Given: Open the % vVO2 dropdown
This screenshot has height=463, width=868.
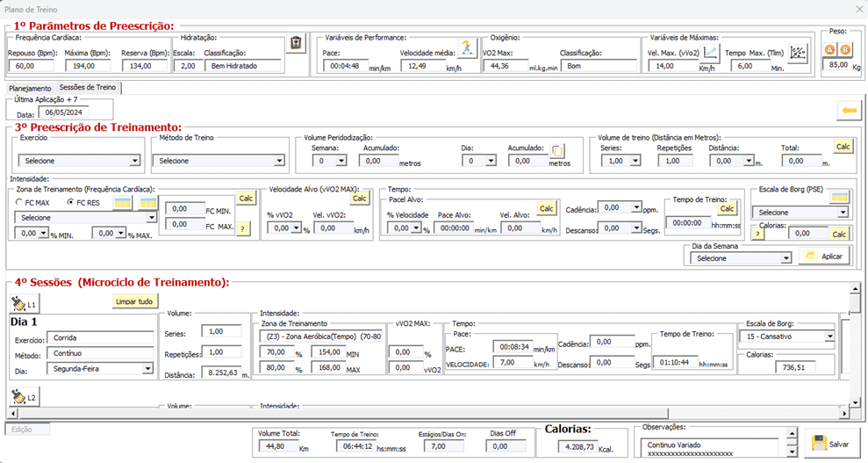Looking at the screenshot, I should point(297,228).
